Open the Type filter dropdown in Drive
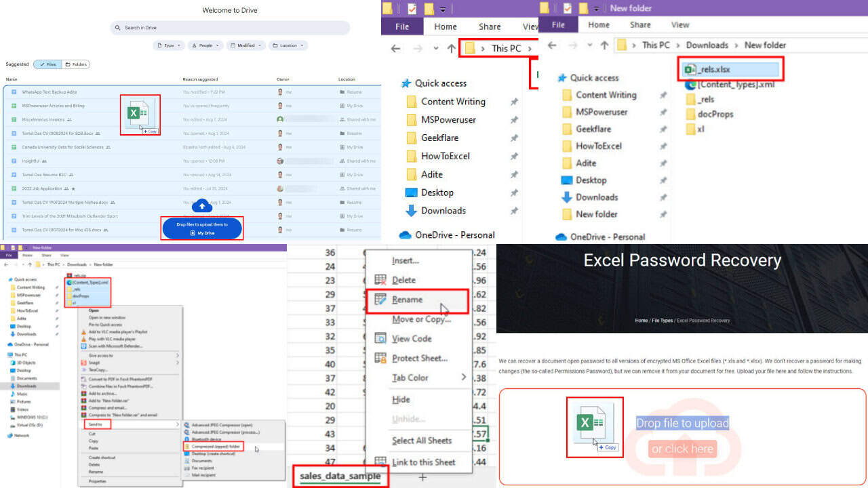The image size is (868, 488). [169, 45]
